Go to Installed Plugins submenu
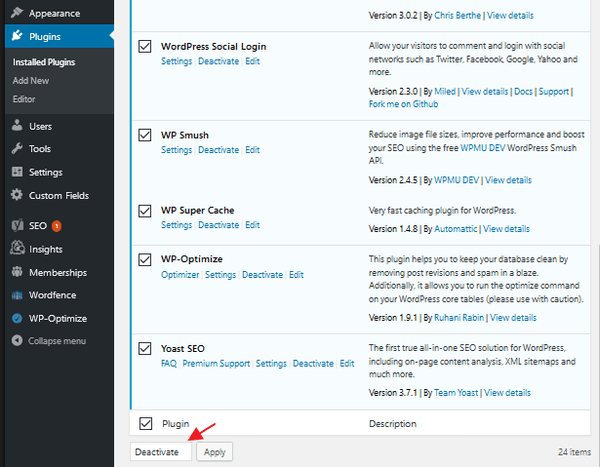Viewport: 600px width, 467px height. [x=44, y=62]
